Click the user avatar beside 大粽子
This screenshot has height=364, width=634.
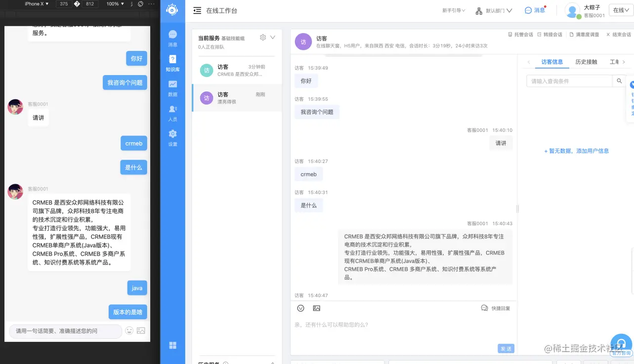coord(572,10)
